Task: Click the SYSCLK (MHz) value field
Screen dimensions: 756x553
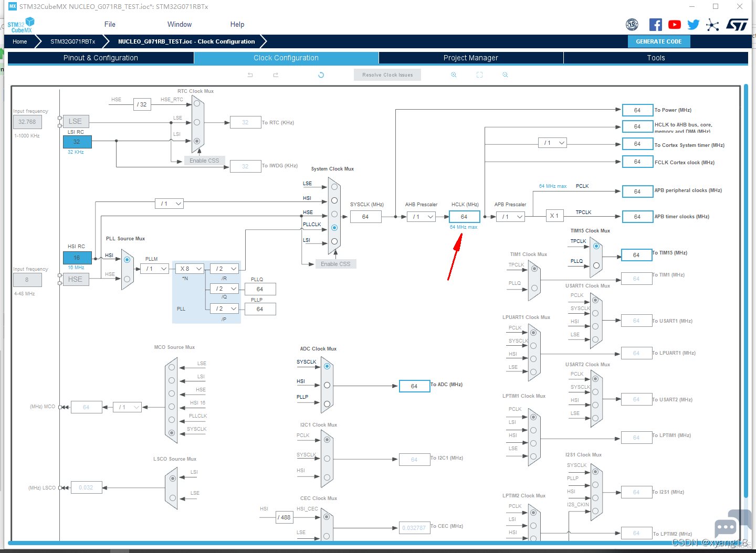Action: [x=365, y=217]
